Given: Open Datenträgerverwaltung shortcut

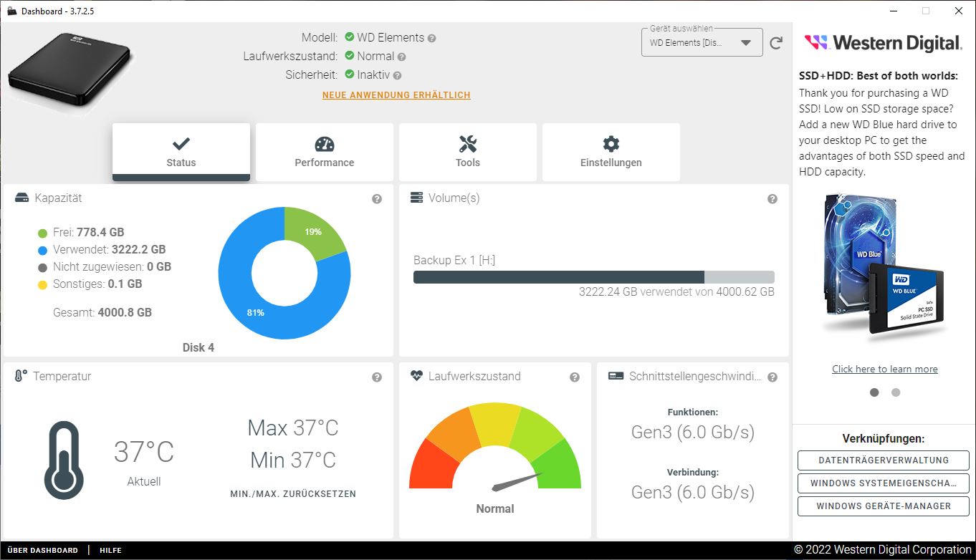Looking at the screenshot, I should (x=884, y=460).
